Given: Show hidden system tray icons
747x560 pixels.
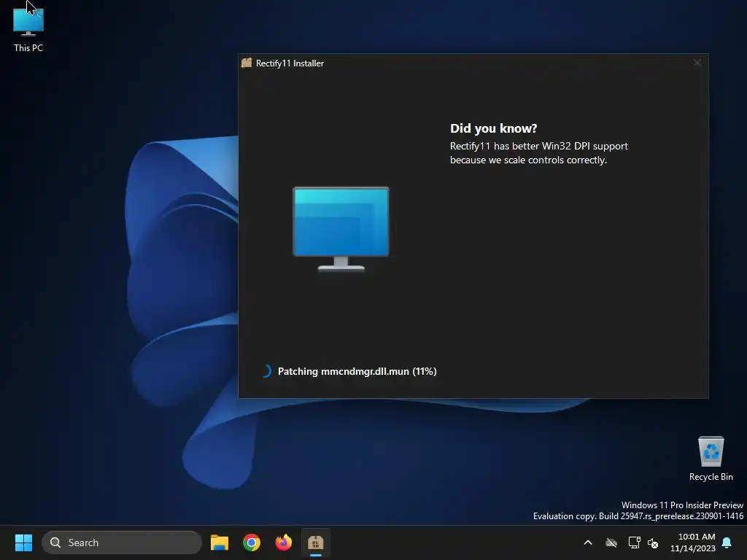Looking at the screenshot, I should (x=588, y=542).
